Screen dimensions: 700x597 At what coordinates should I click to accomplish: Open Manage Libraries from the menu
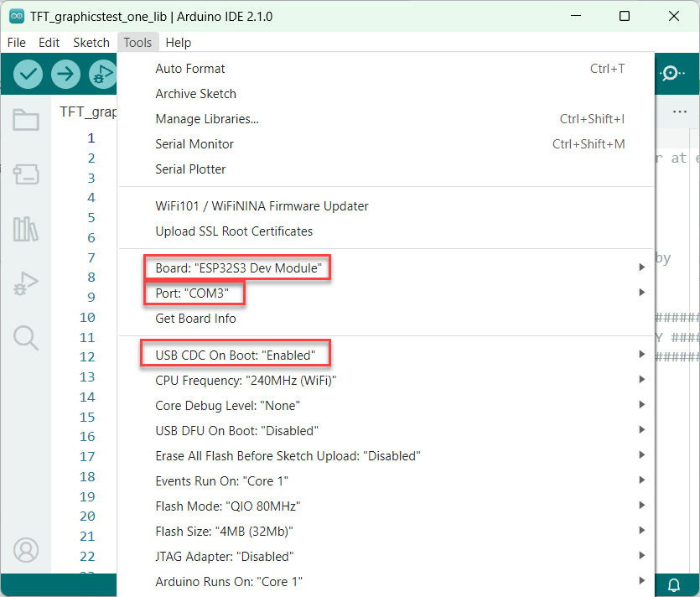[386, 119]
